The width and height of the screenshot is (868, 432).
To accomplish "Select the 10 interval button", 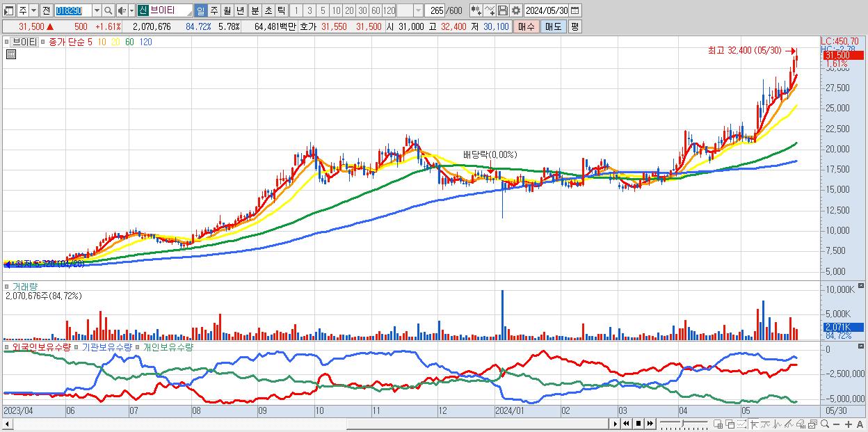I will 336,10.
